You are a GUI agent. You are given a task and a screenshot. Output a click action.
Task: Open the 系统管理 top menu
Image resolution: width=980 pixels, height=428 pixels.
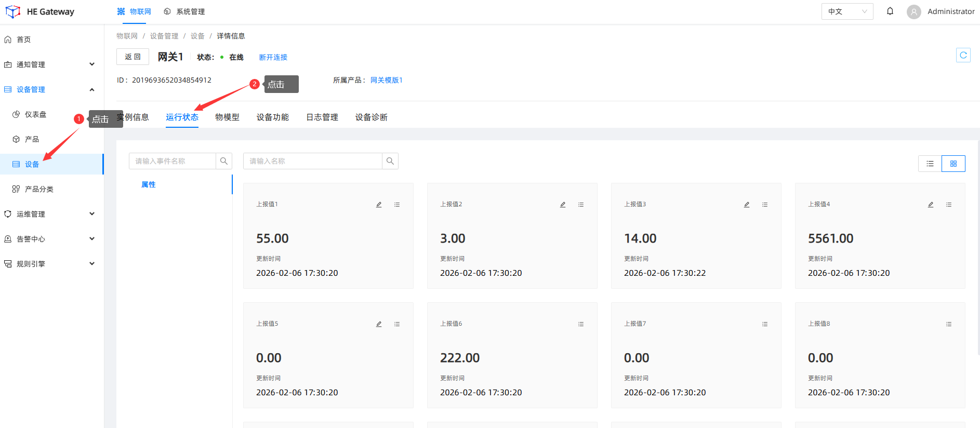[184, 11]
